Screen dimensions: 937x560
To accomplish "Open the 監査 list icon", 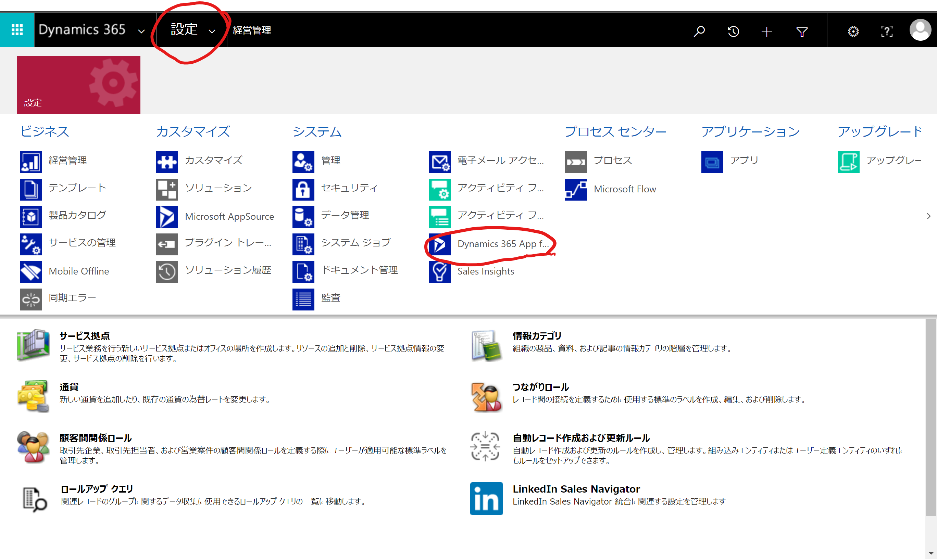I will pyautogui.click(x=303, y=299).
